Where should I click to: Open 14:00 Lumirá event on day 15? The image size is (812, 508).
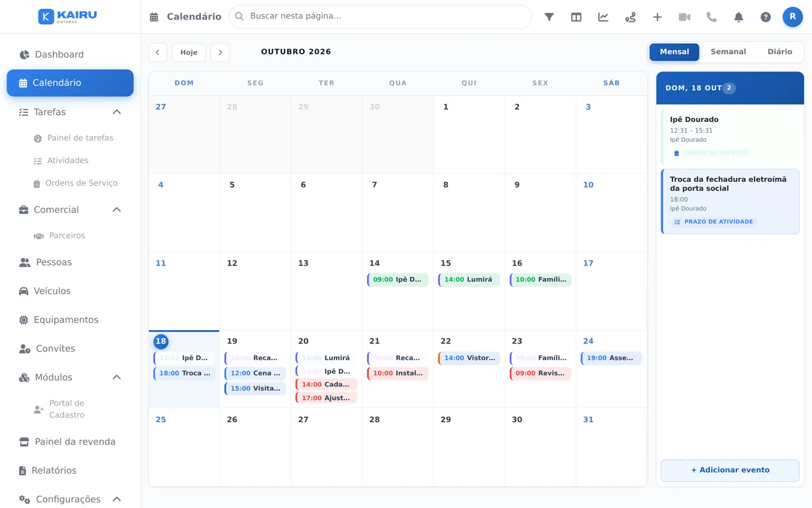[469, 280]
